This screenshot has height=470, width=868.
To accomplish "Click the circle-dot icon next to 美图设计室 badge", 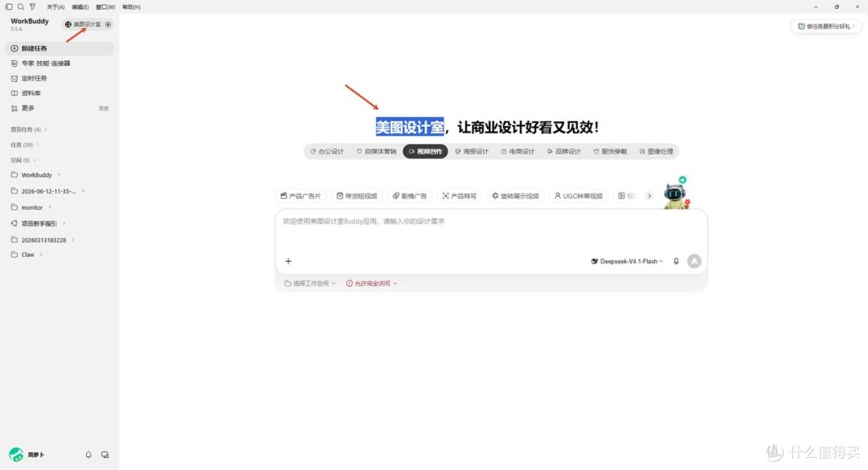I will click(x=108, y=24).
